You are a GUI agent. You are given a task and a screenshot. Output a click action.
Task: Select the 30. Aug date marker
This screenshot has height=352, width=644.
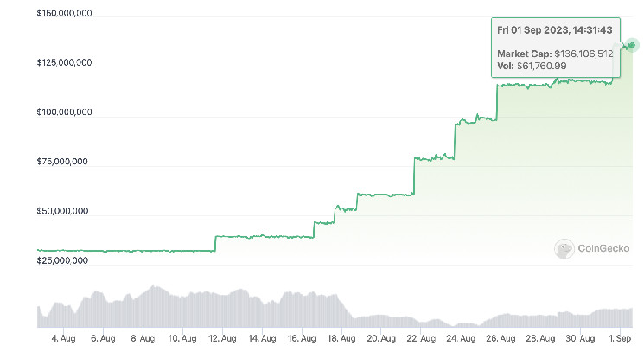click(x=580, y=340)
